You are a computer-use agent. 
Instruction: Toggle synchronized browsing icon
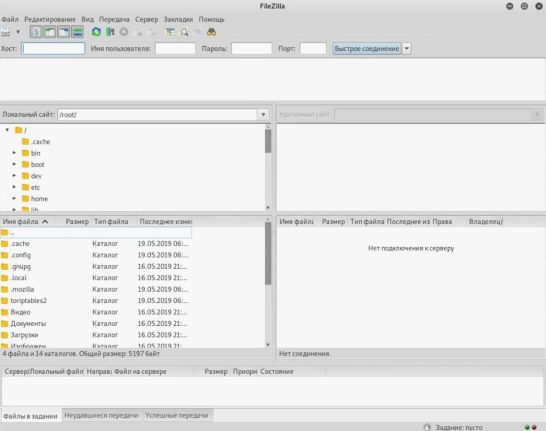tap(197, 32)
